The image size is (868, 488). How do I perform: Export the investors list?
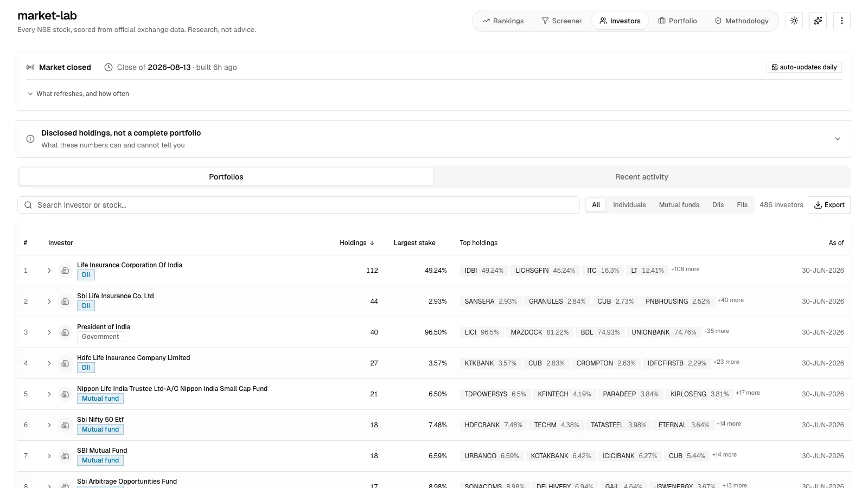tap(829, 205)
